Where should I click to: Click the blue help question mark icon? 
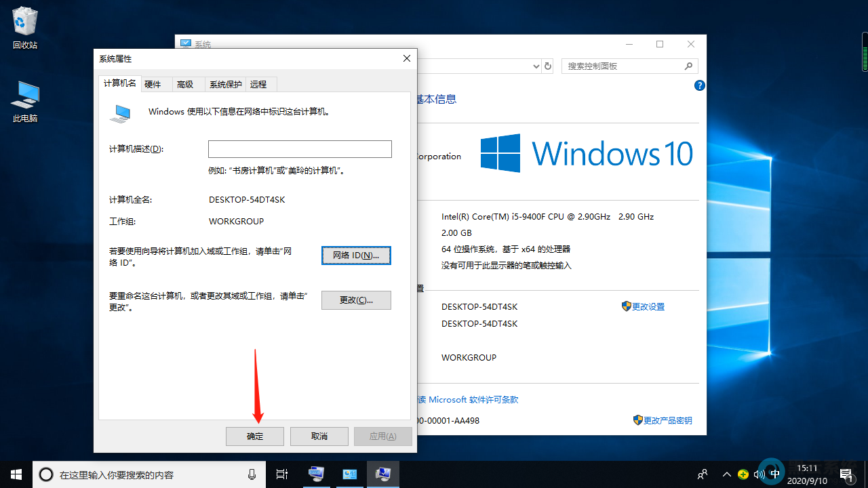tap(699, 85)
